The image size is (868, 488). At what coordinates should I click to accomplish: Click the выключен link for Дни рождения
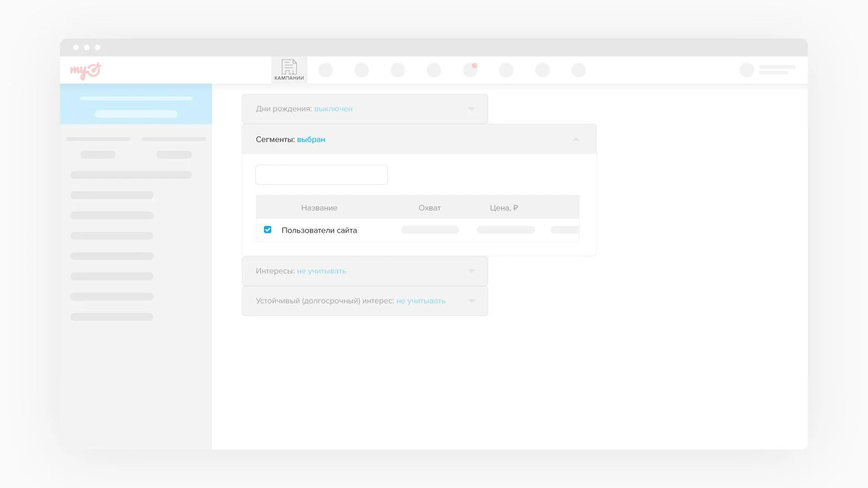click(x=333, y=109)
